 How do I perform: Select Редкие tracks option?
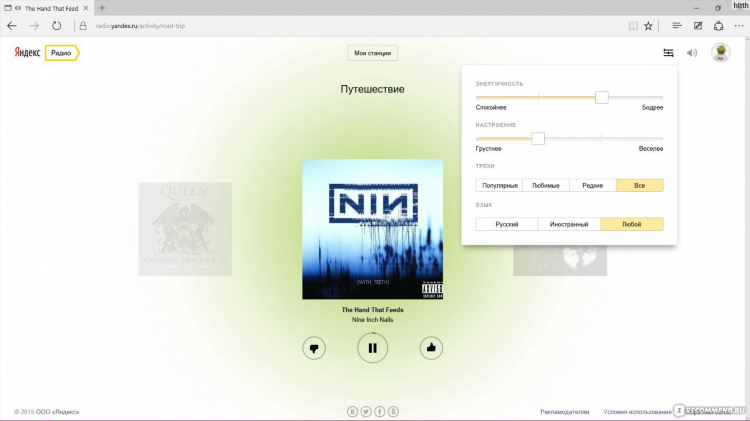(x=593, y=186)
